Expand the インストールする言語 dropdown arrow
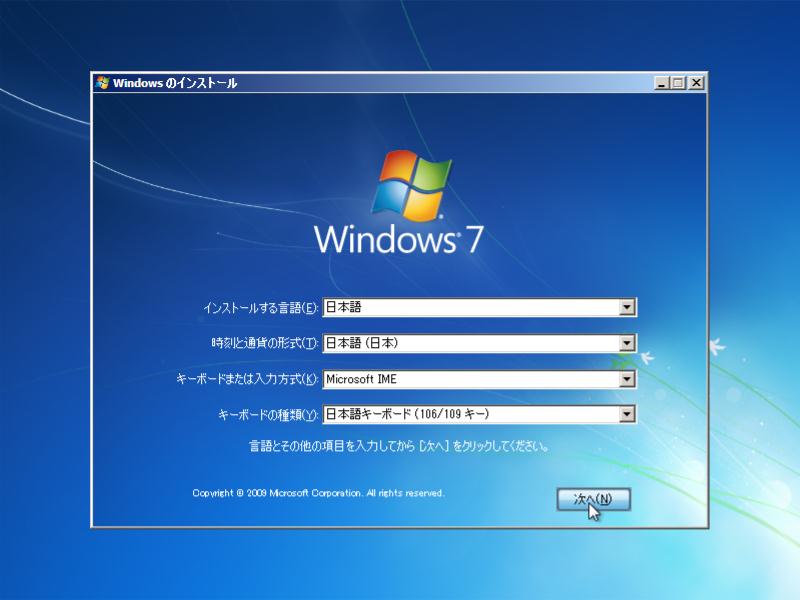Screen dimensions: 800x600 pos(627,307)
